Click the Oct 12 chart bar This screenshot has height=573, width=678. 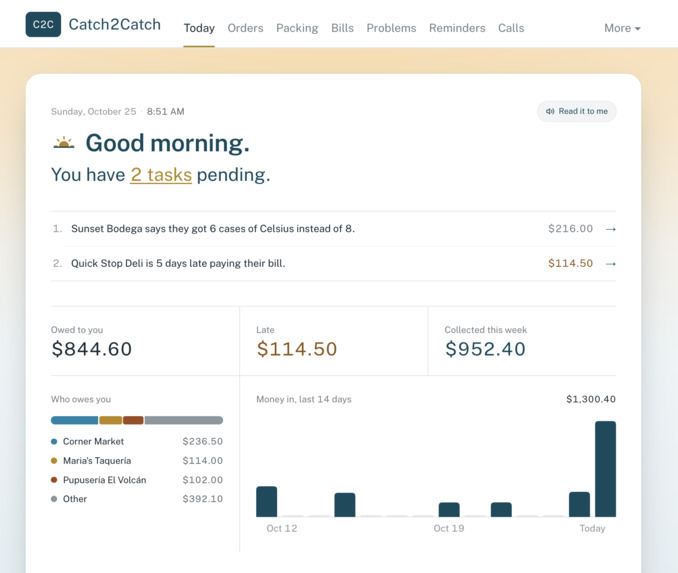coord(266,502)
